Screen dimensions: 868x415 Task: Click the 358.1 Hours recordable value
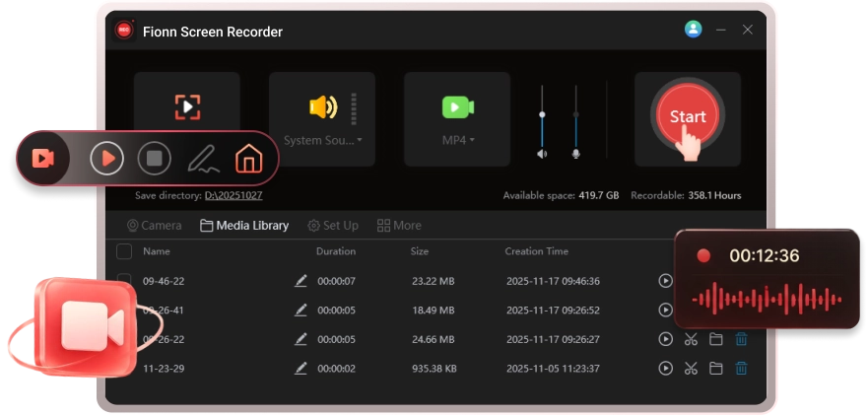714,195
